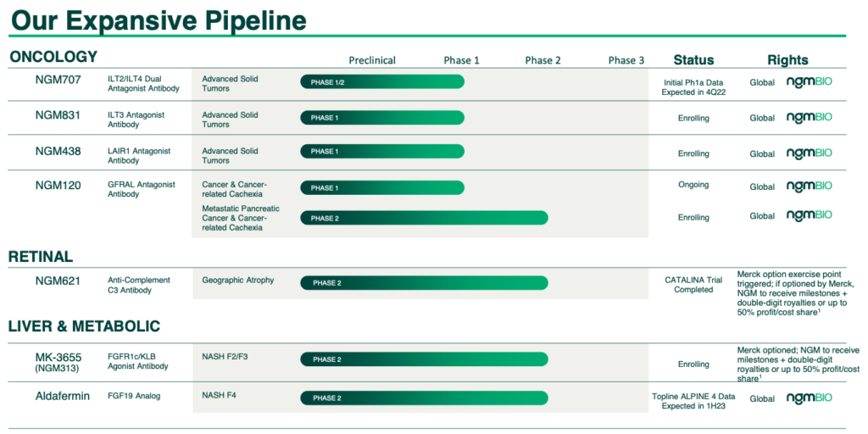Select the CATALINA Trial Completed status text

pos(693,284)
